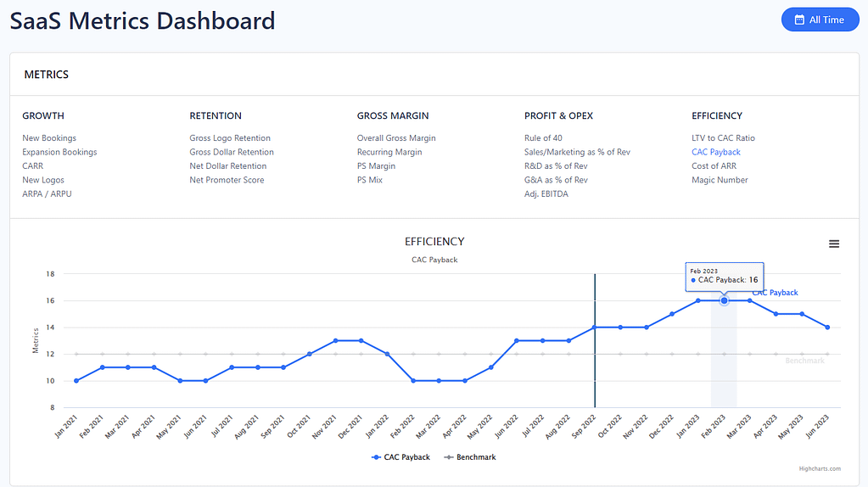View the Net Dollar Retention metric
The image size is (868, 487).
(x=227, y=166)
